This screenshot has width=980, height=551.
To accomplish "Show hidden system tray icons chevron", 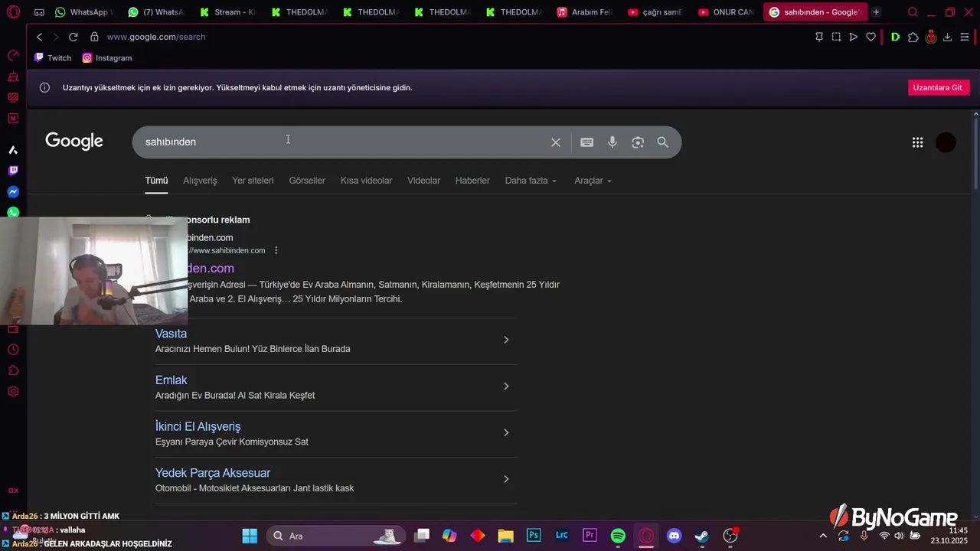I will (x=823, y=536).
